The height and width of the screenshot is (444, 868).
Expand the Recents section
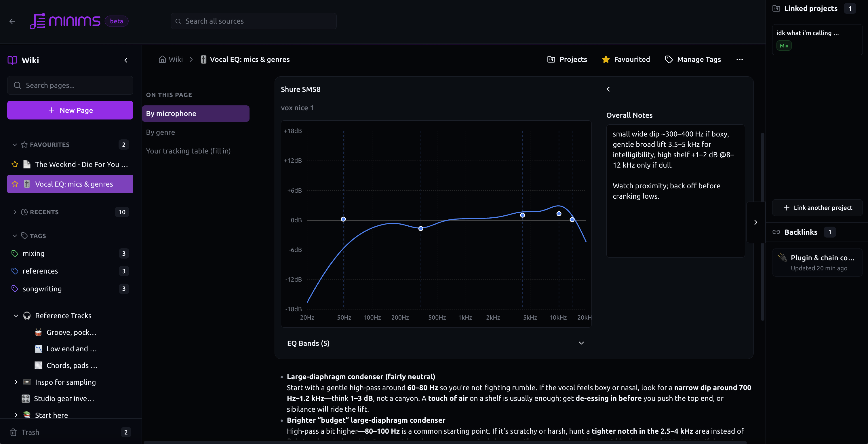click(x=14, y=212)
